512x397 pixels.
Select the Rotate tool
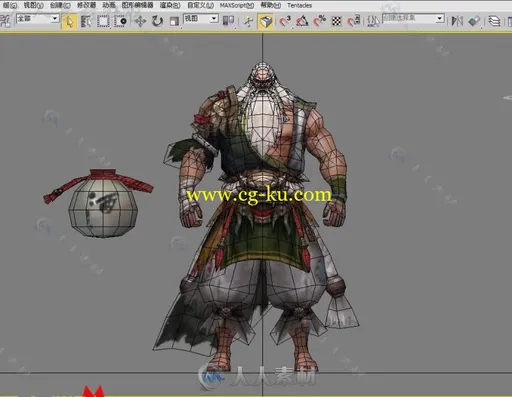point(157,21)
